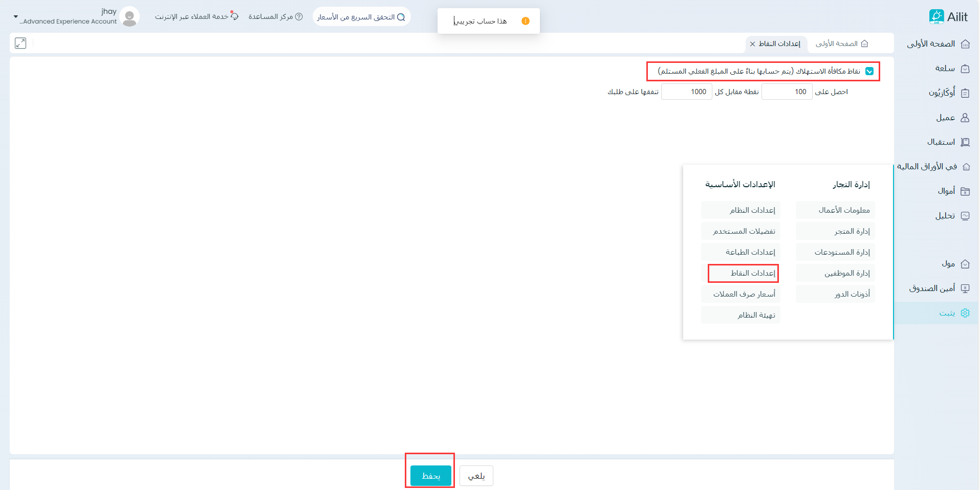980x490 pixels.
Task: Click the amount input field showing 1000
Action: click(686, 92)
